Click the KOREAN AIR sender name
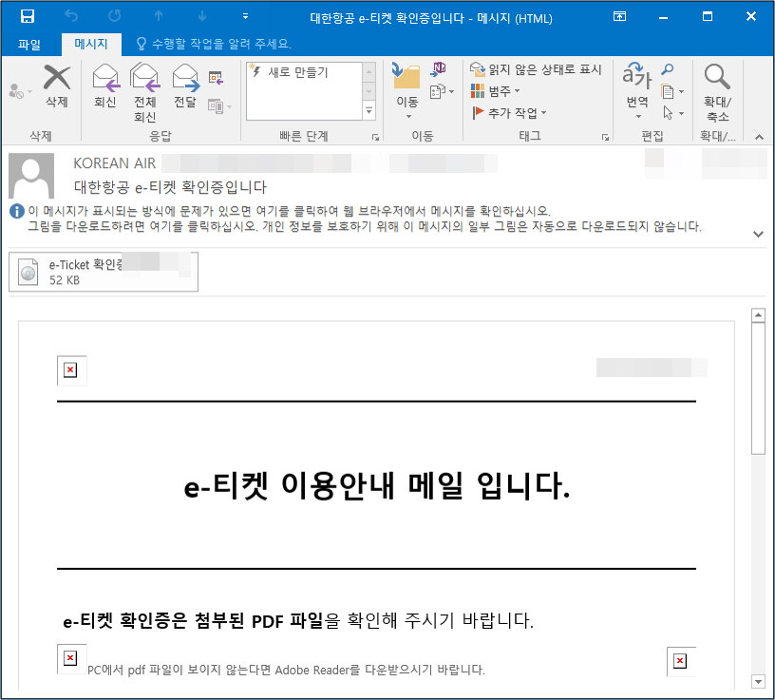This screenshot has width=775, height=700. [x=114, y=163]
